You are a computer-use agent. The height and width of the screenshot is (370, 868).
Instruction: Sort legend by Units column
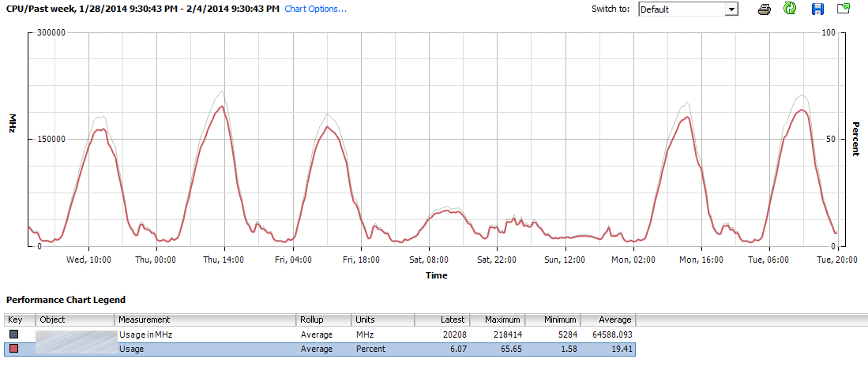(x=383, y=320)
